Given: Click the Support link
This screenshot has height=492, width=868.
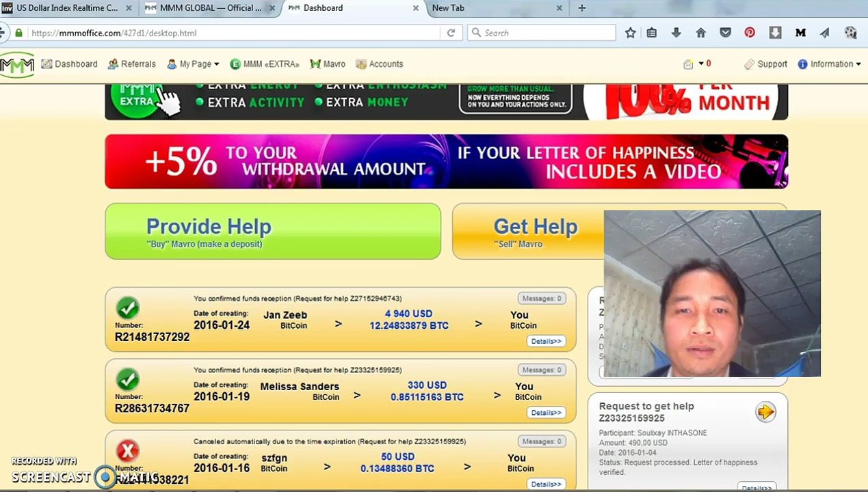Looking at the screenshot, I should 765,64.
